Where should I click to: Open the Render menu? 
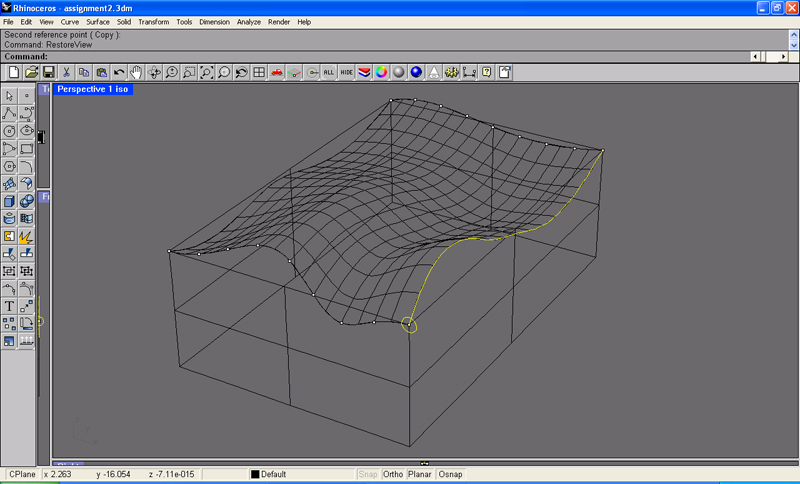pyautogui.click(x=279, y=22)
